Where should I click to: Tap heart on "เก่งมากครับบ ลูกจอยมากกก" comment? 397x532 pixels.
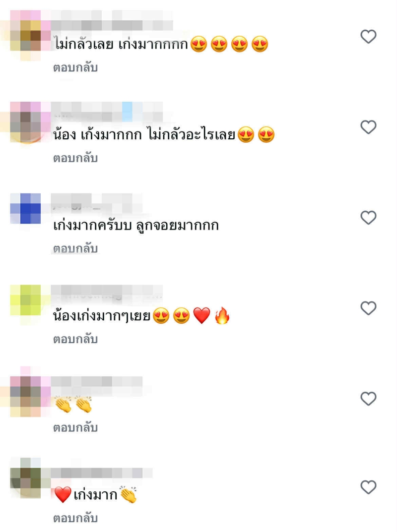pyautogui.click(x=368, y=218)
